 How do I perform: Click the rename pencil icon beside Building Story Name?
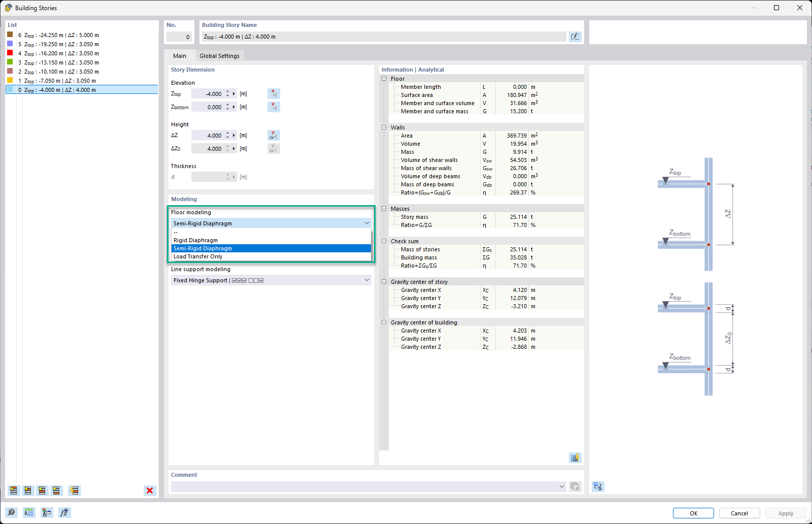point(575,36)
